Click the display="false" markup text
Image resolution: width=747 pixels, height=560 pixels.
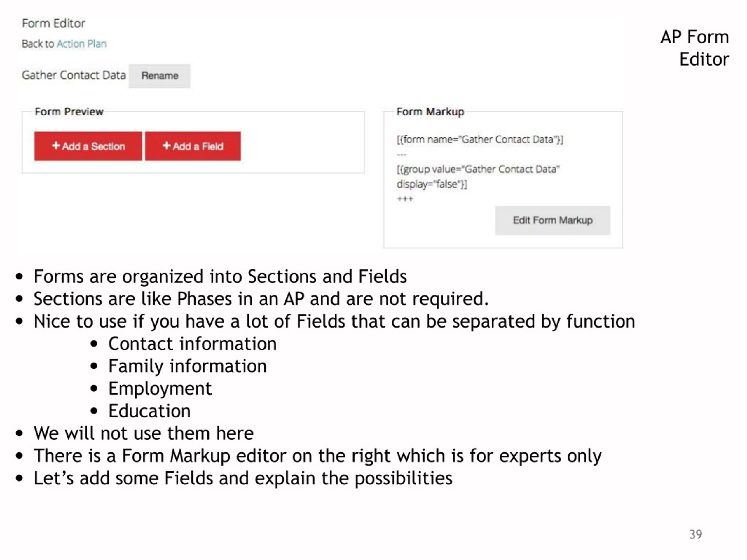(432, 184)
